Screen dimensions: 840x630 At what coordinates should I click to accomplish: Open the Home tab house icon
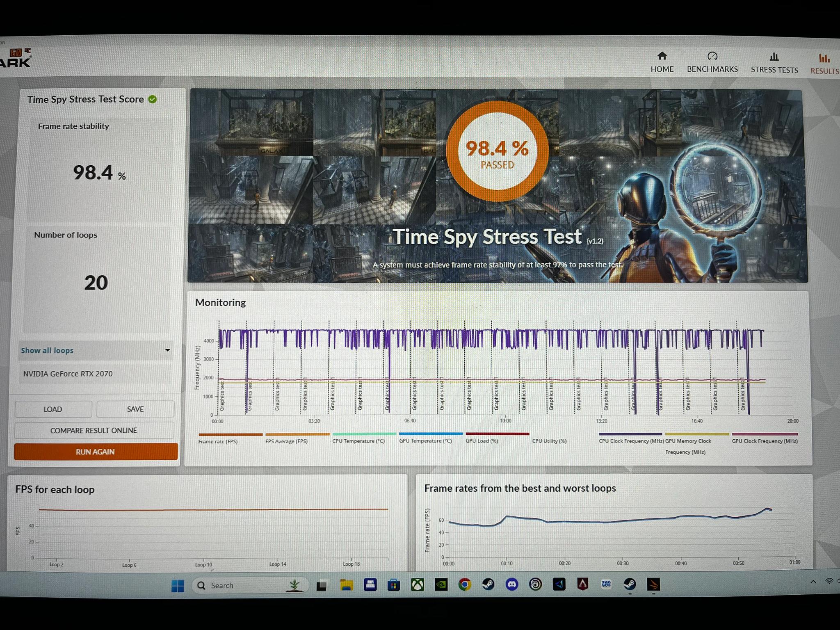click(x=662, y=56)
